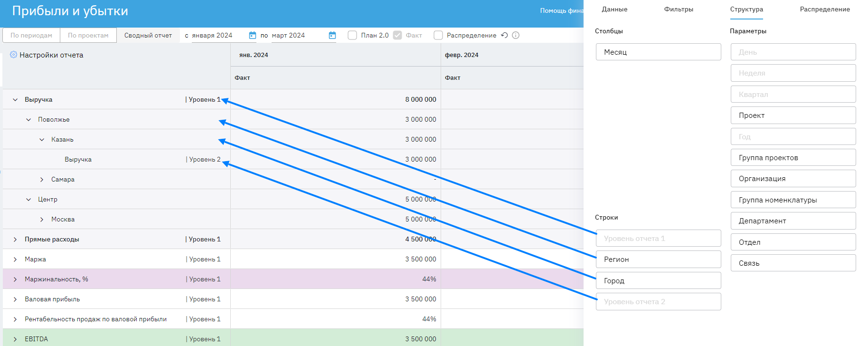The height and width of the screenshot is (346, 868).
Task: Expand the Маржа row
Action: [15, 259]
